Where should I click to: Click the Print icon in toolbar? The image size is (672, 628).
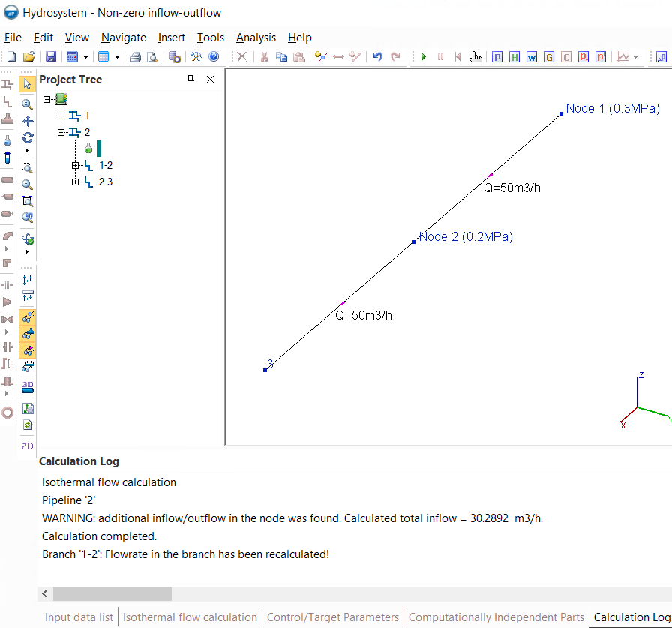point(135,56)
